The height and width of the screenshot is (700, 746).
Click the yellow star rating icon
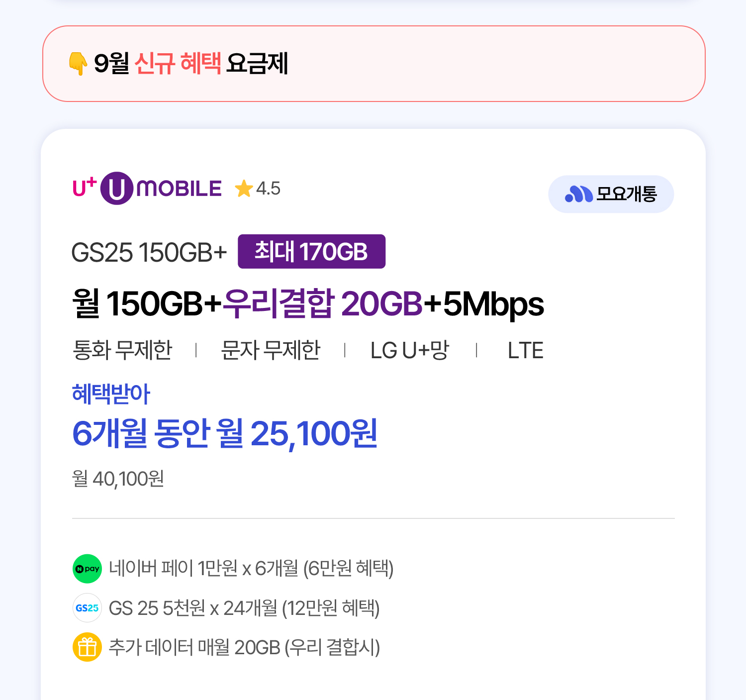tap(244, 189)
